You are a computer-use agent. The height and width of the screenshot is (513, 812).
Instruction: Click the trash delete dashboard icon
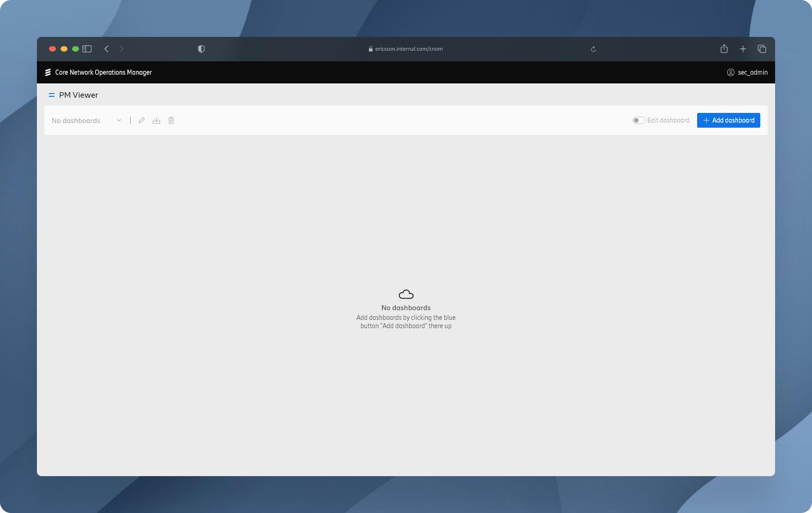tap(171, 120)
